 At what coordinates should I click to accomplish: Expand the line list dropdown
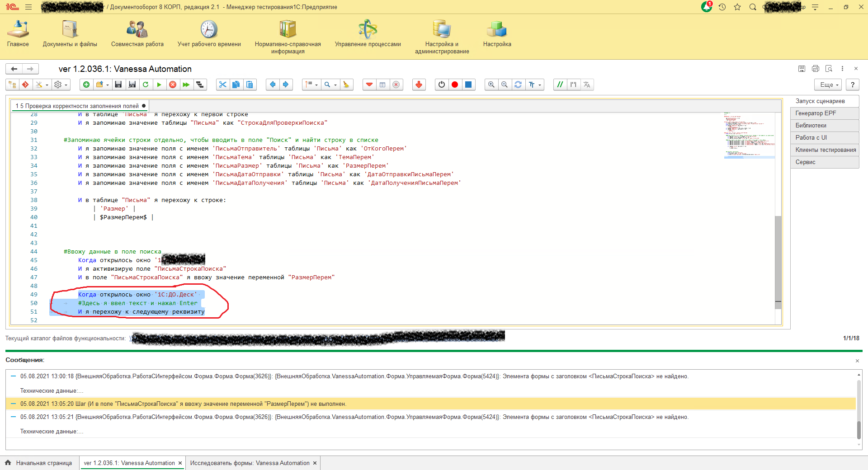pos(311,85)
